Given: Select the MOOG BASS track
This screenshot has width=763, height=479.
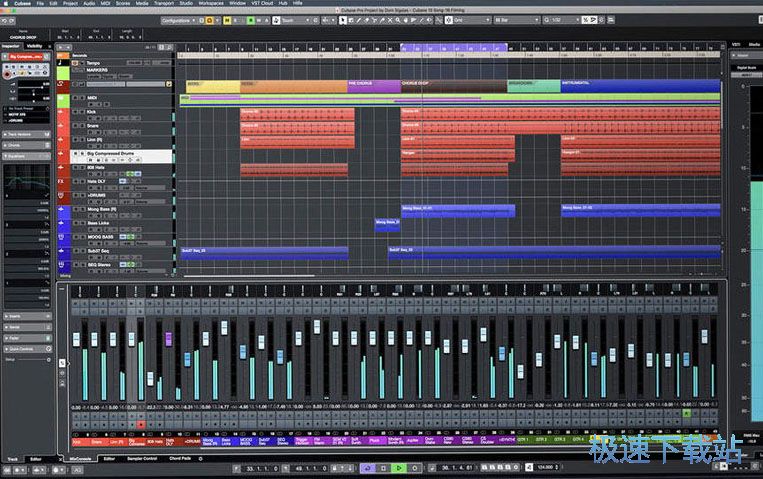Looking at the screenshot, I should coord(122,240).
